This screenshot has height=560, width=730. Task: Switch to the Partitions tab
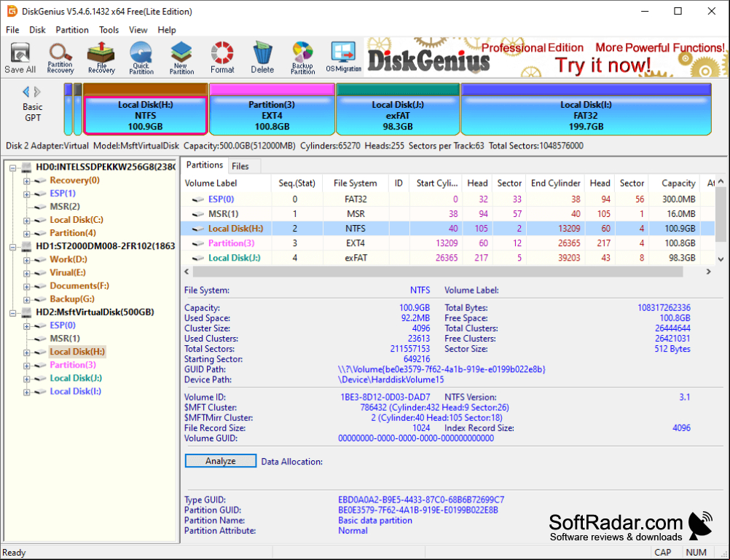[x=205, y=165]
